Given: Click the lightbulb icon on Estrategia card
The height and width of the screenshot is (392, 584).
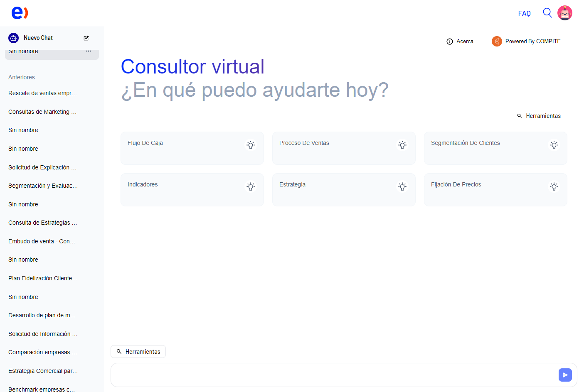Looking at the screenshot, I should [402, 186].
